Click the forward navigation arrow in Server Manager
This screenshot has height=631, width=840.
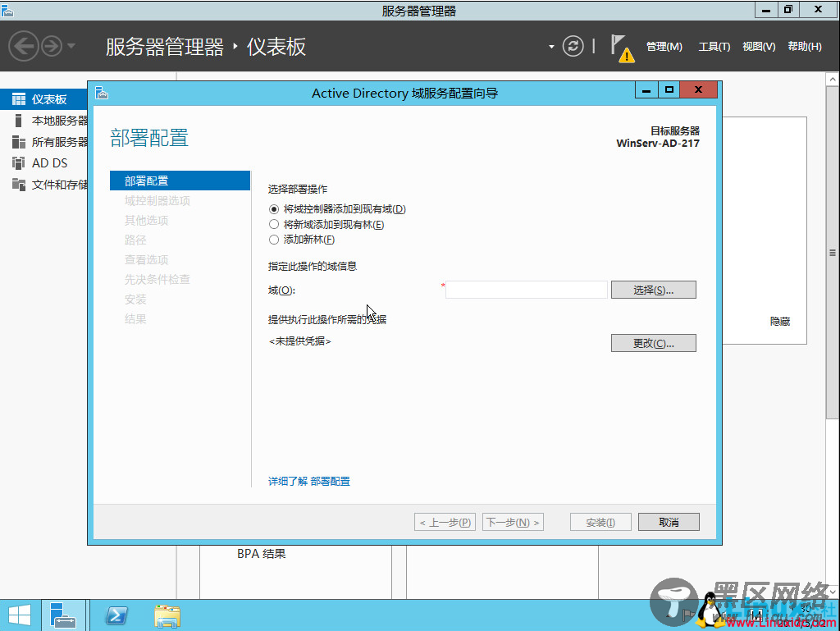coord(52,46)
